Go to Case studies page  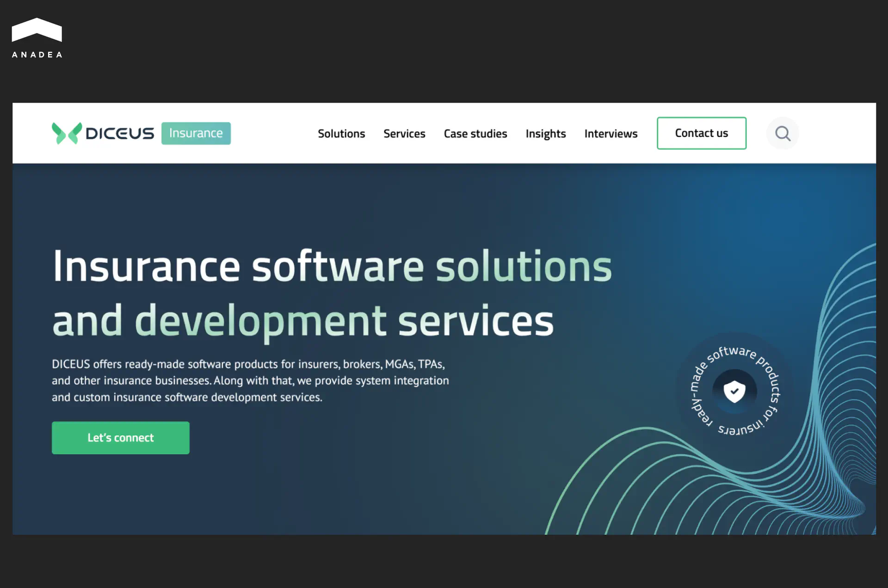click(x=475, y=134)
